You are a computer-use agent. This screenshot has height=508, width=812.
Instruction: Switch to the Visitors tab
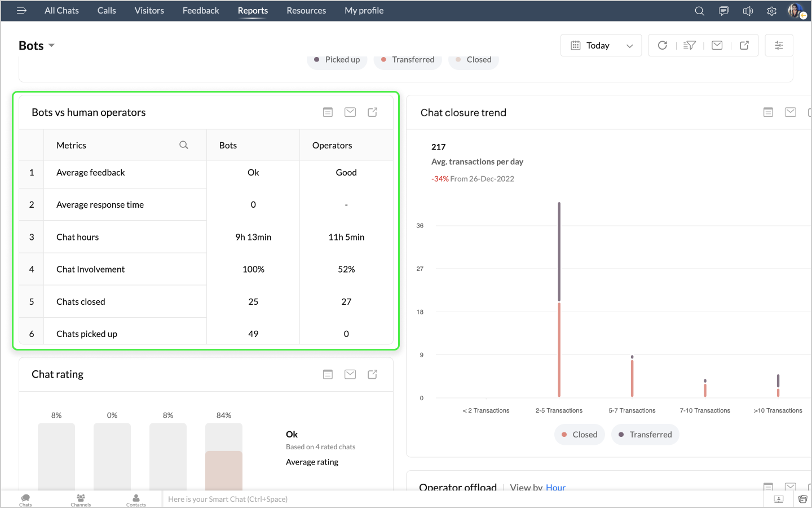[x=149, y=11]
